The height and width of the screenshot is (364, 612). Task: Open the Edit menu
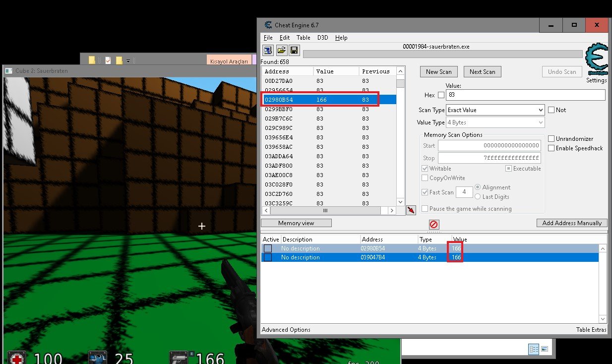285,38
